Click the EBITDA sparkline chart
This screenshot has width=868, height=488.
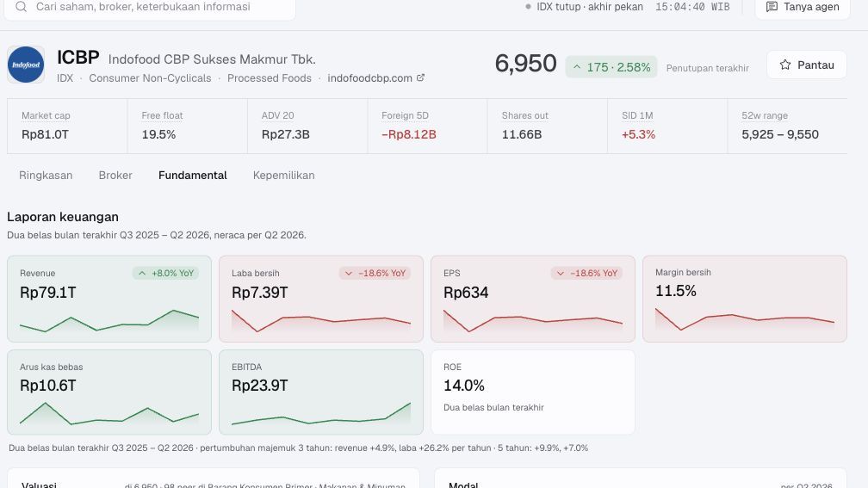(x=321, y=414)
